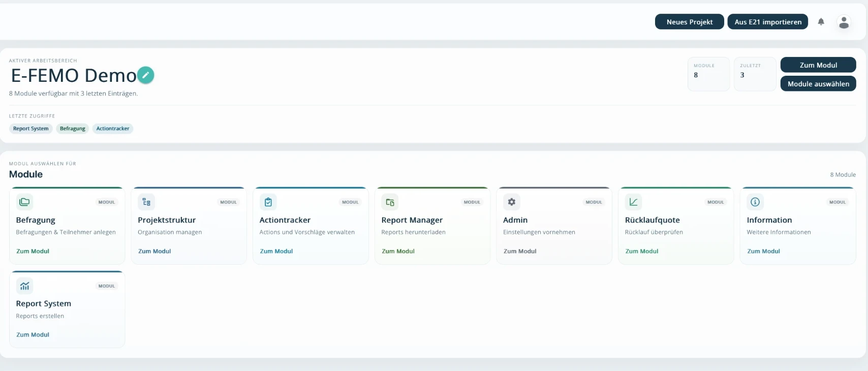Click Aus E21 importieren button
Image resolution: width=868 pixels, height=371 pixels.
click(768, 22)
